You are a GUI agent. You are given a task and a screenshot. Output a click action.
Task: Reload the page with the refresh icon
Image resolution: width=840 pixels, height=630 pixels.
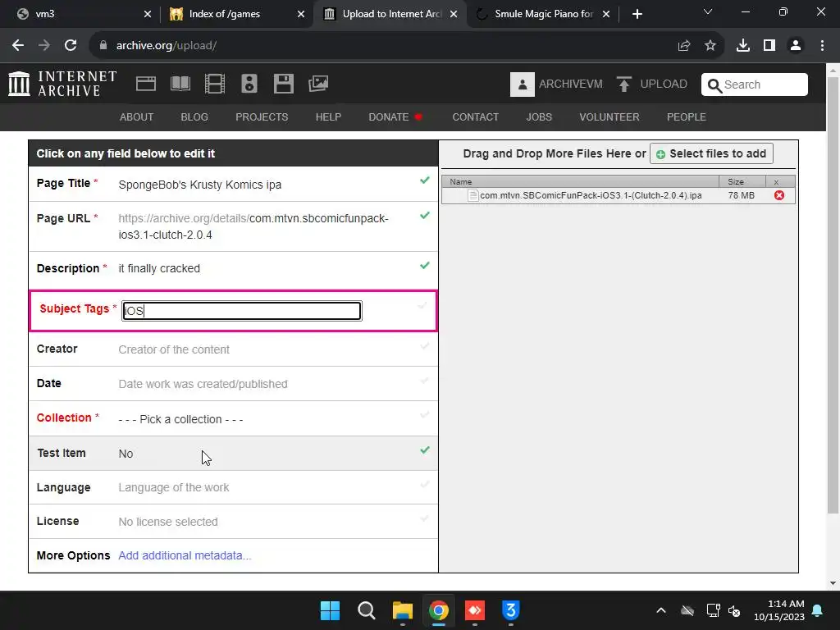tap(71, 46)
